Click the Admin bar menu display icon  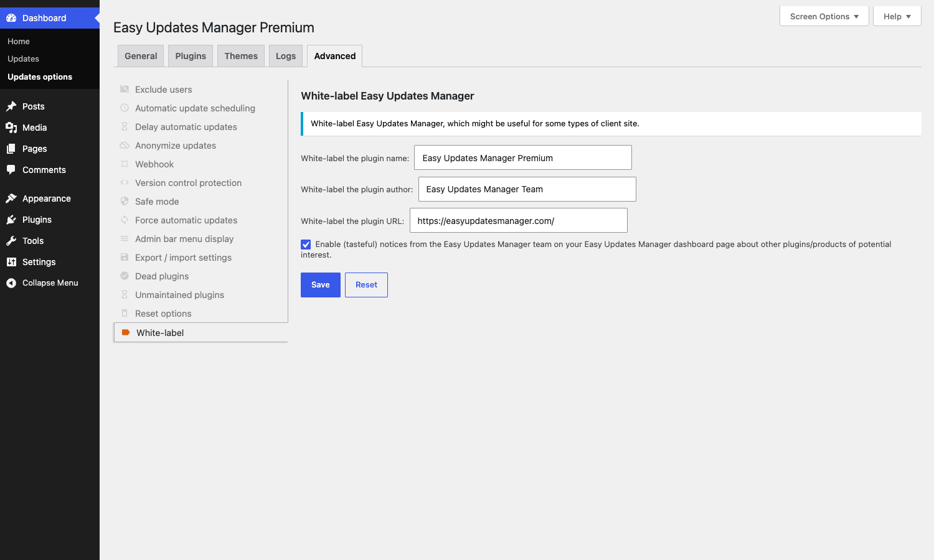coord(125,238)
